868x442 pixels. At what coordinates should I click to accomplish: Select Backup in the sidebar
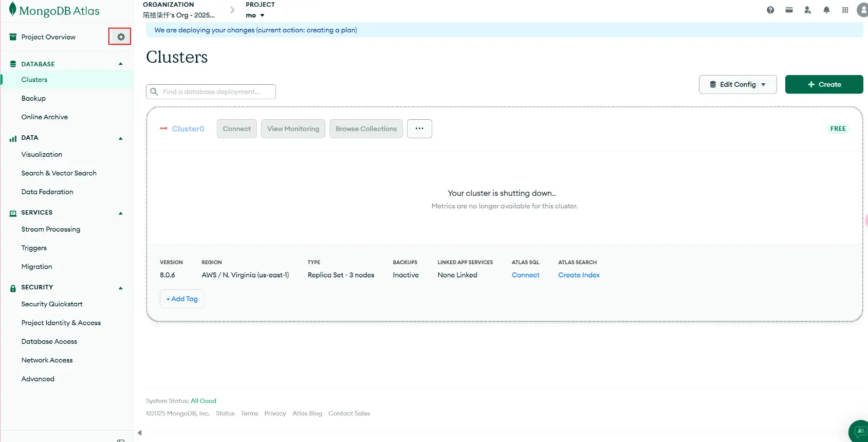pyautogui.click(x=33, y=98)
